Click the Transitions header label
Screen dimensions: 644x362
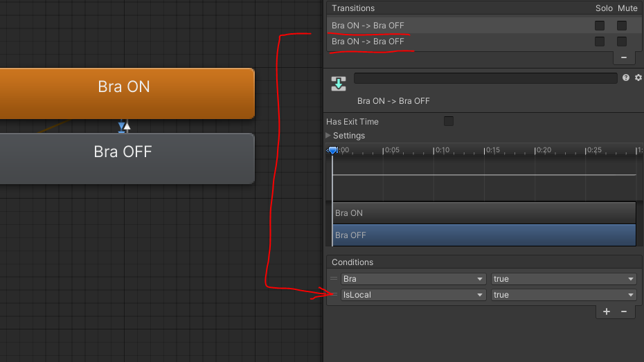coord(353,8)
